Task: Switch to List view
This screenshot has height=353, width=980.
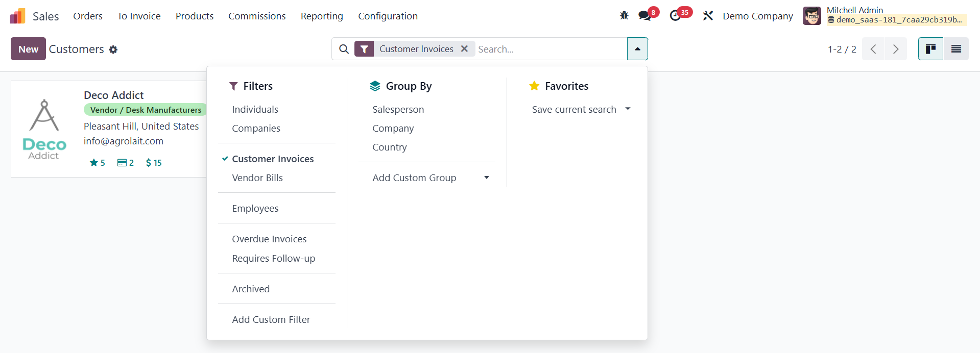Action: pos(956,49)
